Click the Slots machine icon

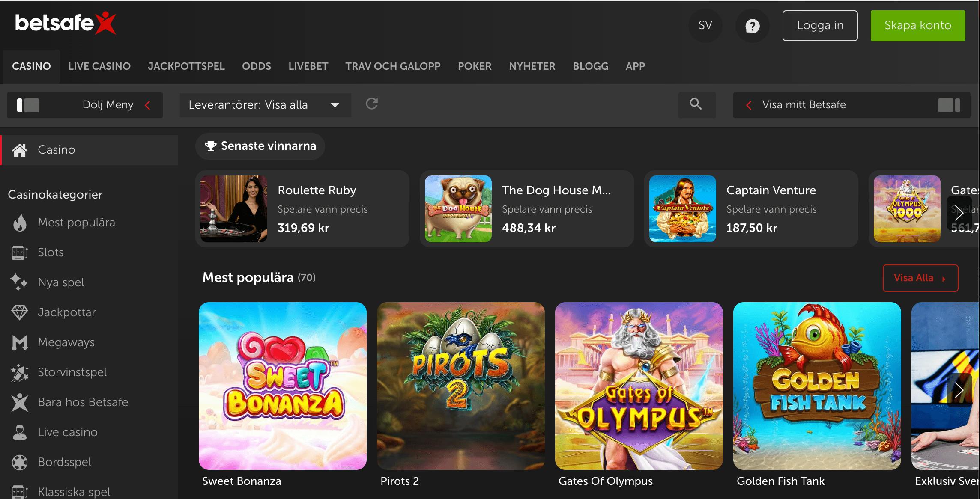(20, 252)
